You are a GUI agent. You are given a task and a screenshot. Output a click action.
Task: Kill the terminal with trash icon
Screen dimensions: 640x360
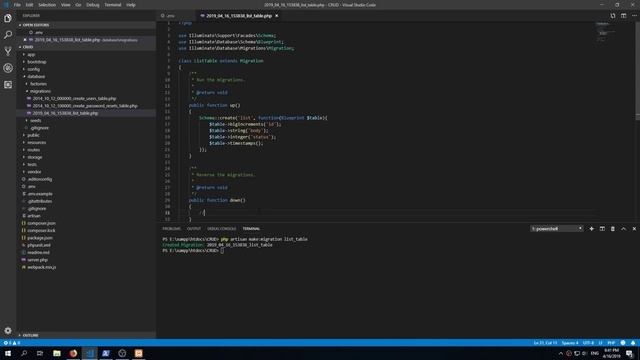(x=613, y=229)
